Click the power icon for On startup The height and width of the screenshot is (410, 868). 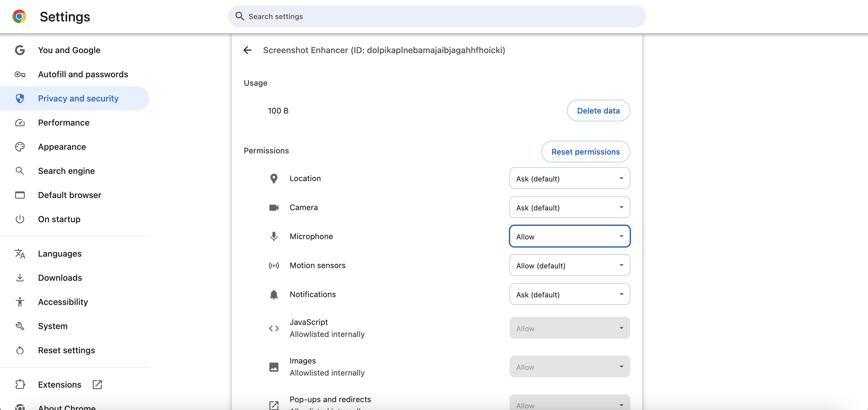coord(20,219)
